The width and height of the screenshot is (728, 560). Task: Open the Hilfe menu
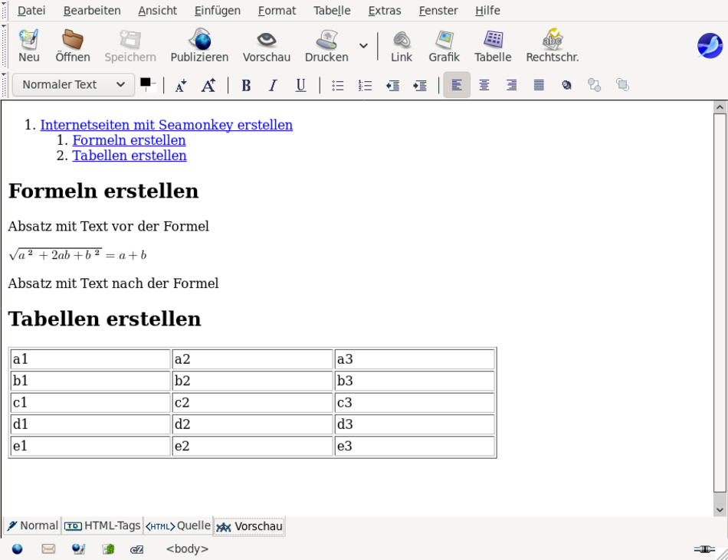487,10
